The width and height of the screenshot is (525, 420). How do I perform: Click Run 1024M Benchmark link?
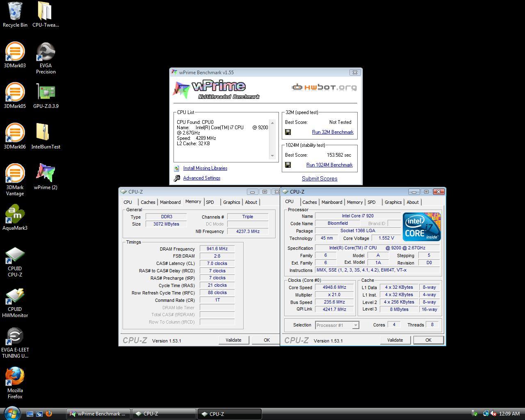pos(329,165)
